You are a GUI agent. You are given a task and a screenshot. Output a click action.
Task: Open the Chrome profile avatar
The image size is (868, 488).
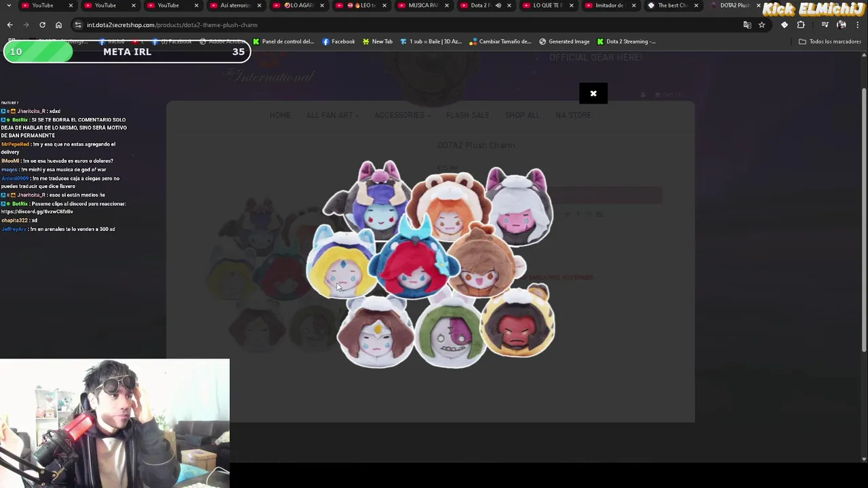(x=842, y=25)
